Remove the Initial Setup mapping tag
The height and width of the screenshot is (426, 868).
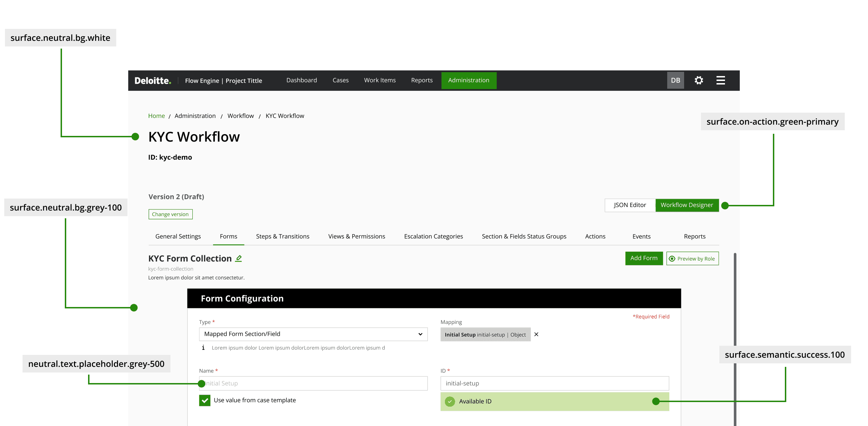[x=536, y=334]
